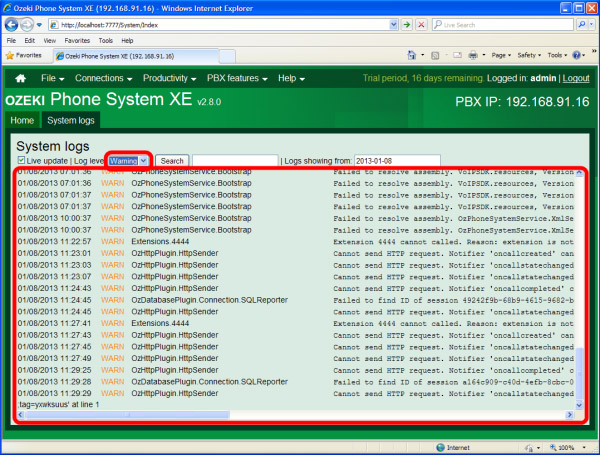Image resolution: width=600 pixels, height=455 pixels.
Task: Click the Read mail toolbar icon
Action: click(457, 55)
